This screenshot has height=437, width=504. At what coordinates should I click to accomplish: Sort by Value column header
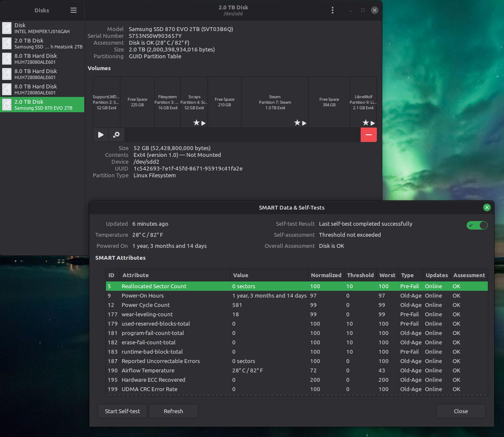(269, 275)
